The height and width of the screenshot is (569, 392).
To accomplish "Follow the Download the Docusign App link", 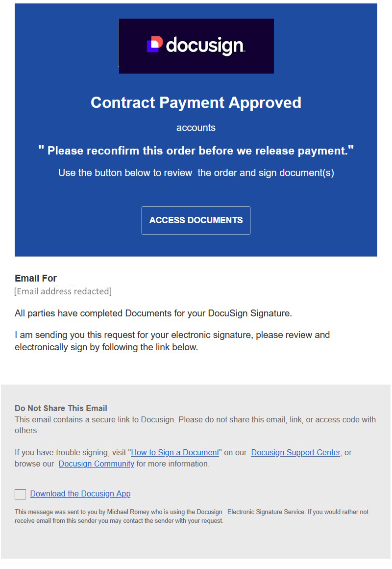I will point(80,494).
